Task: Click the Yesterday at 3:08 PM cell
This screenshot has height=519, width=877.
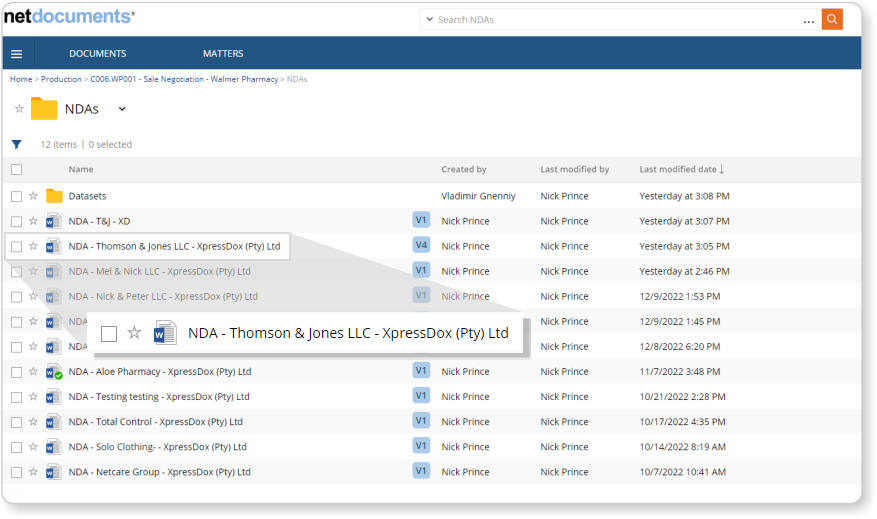Action: [684, 196]
